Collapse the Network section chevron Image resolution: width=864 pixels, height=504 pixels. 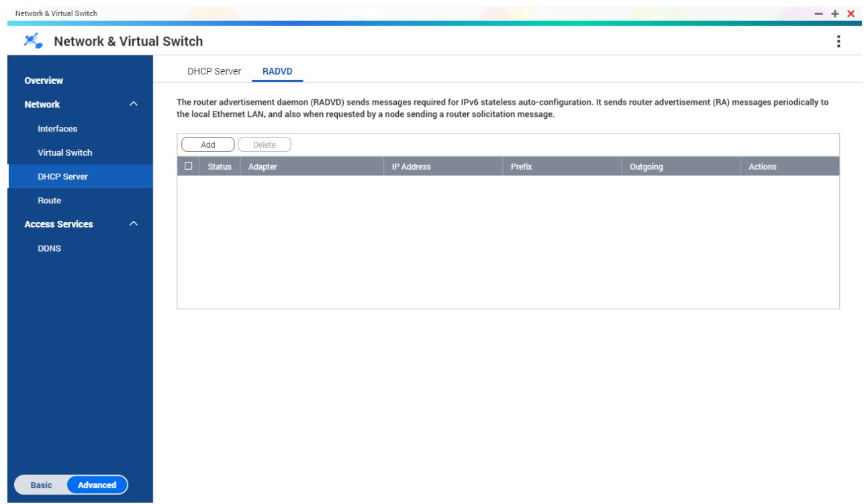coord(133,105)
